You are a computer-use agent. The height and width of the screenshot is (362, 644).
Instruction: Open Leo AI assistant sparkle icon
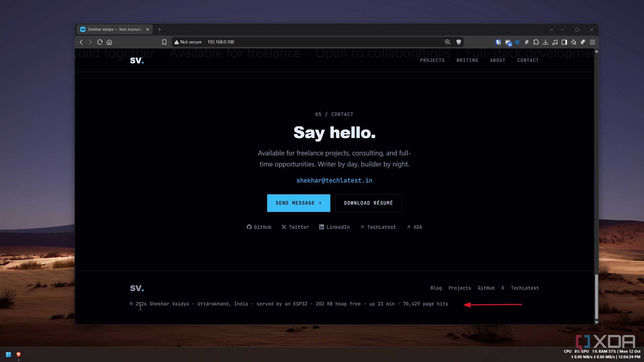[574, 42]
